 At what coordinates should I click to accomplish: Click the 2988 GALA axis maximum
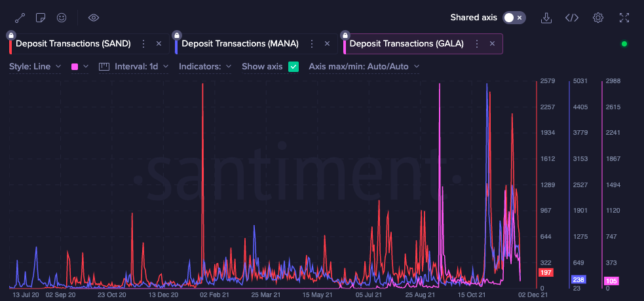pos(613,81)
